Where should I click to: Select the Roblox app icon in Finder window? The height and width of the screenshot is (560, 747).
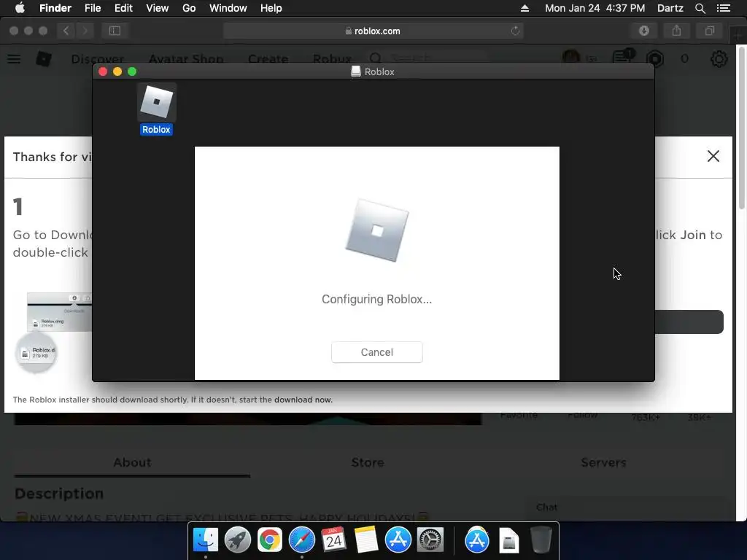click(x=157, y=102)
